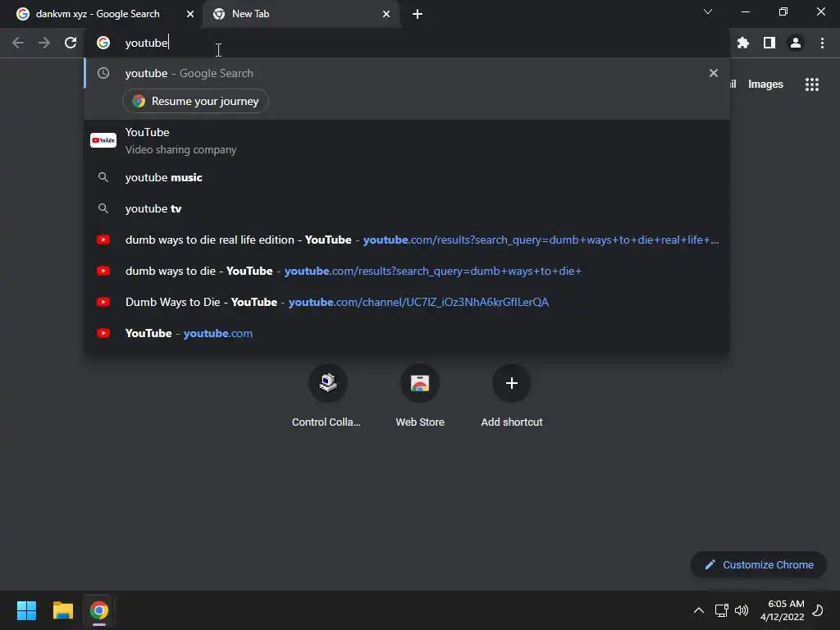
Task: Click favicon beside Dumb Ways to Die channel
Action: (103, 302)
